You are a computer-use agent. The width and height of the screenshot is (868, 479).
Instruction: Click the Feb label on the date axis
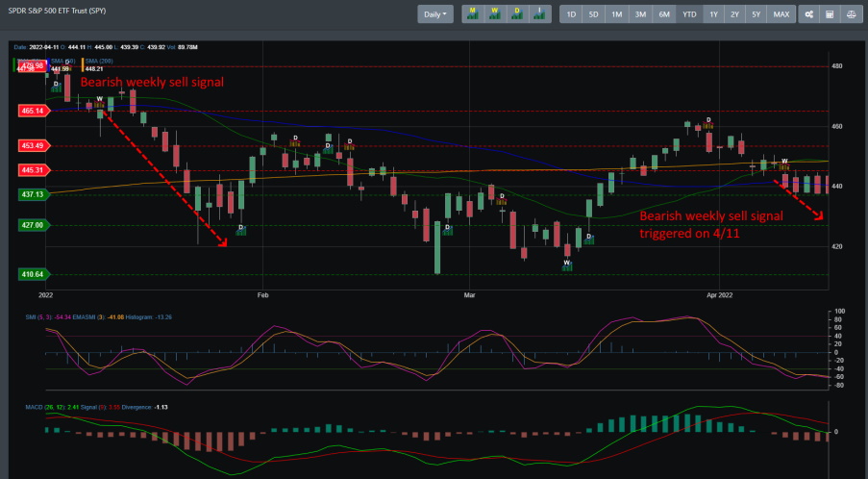263,295
